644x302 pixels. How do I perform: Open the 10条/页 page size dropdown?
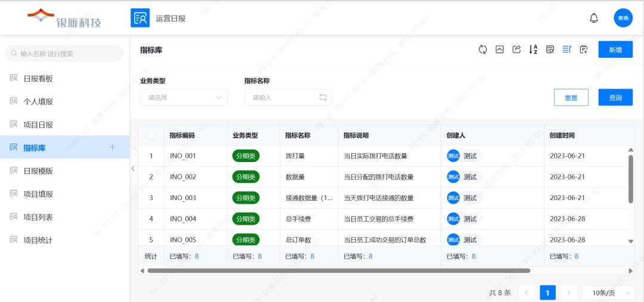click(x=607, y=292)
